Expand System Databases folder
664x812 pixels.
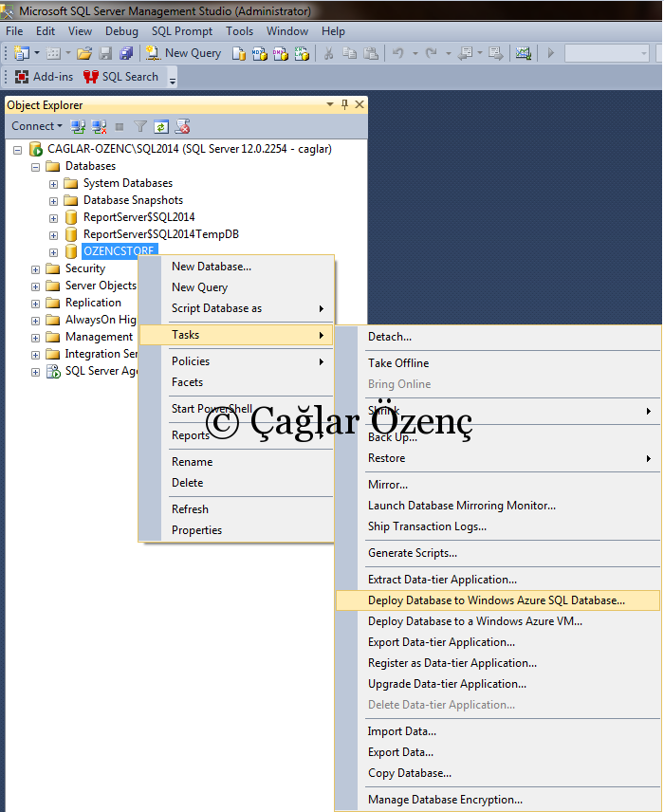click(x=53, y=184)
